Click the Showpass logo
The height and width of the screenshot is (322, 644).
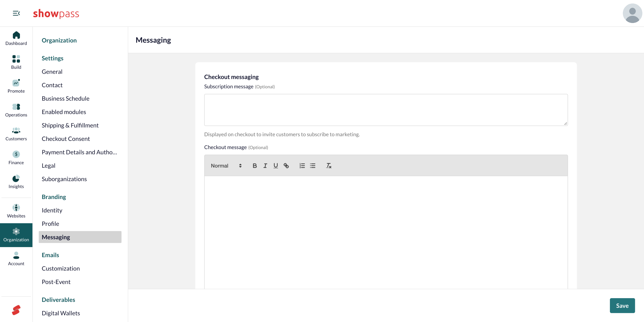coord(56,14)
